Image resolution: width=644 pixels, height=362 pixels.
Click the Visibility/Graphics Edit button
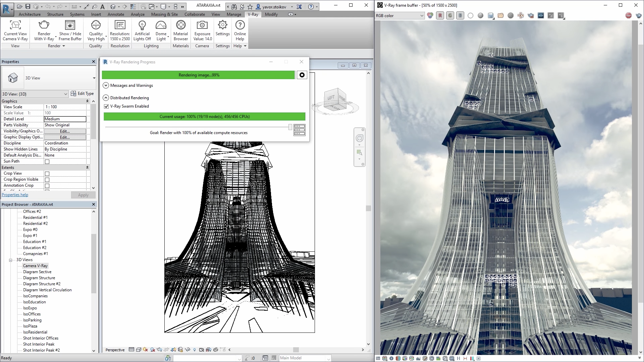click(x=65, y=131)
